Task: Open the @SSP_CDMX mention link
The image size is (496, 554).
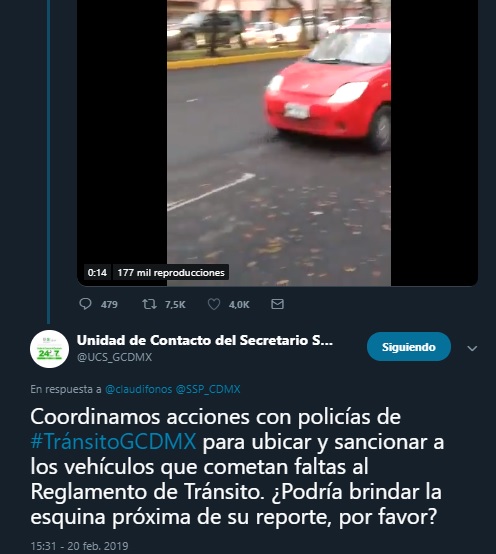Action: [x=208, y=389]
